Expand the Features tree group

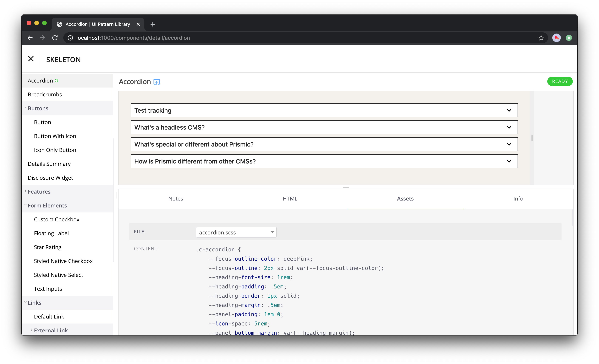coord(39,192)
